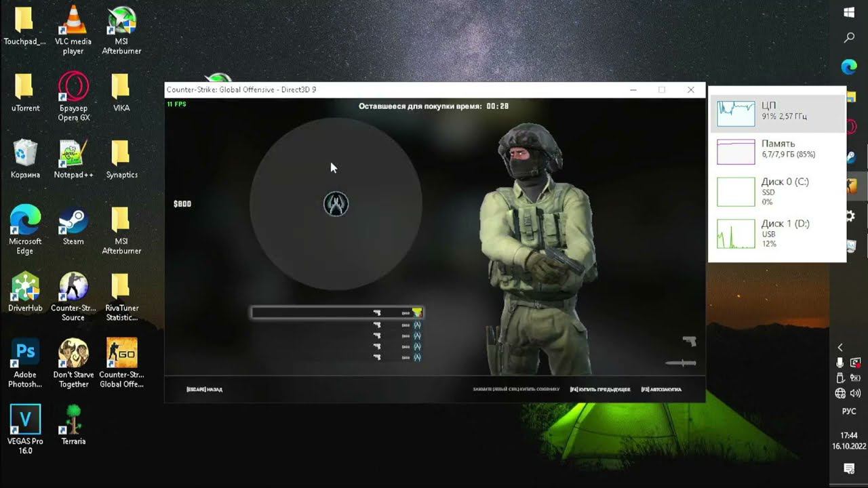Image resolution: width=868 pixels, height=488 pixels.
Task: Minimize the Counter-Strike window
Action: pos(633,89)
